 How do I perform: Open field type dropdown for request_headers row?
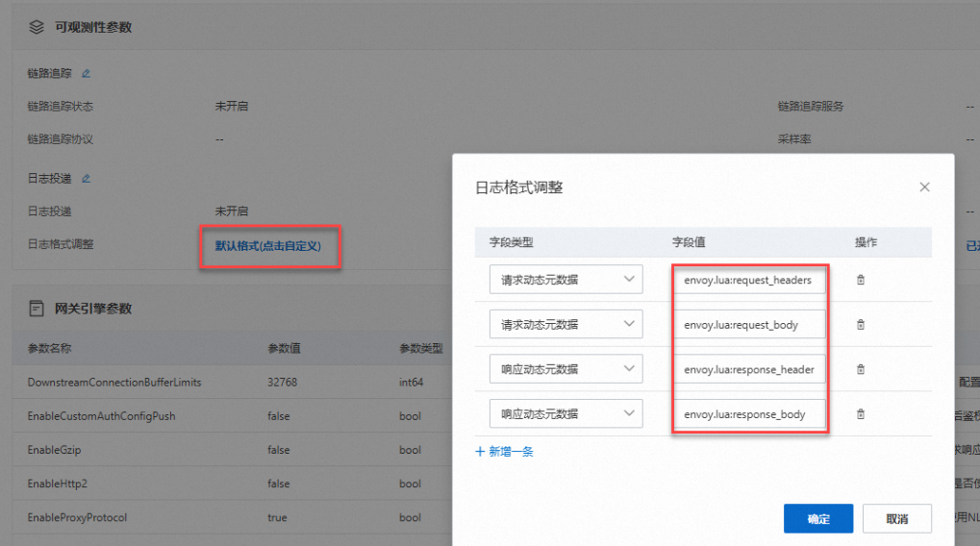[565, 279]
